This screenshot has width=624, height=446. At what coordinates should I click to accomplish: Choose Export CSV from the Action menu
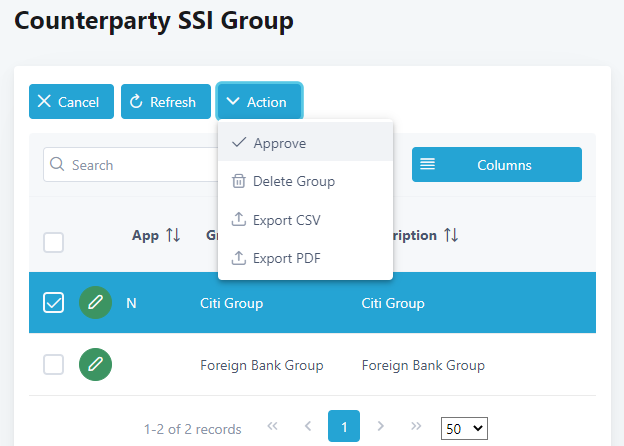point(286,220)
